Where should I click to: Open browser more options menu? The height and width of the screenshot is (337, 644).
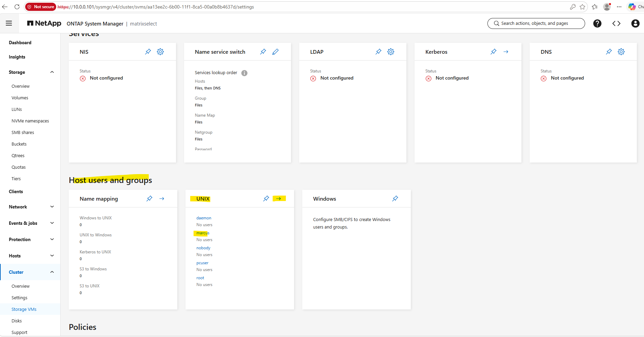click(619, 7)
